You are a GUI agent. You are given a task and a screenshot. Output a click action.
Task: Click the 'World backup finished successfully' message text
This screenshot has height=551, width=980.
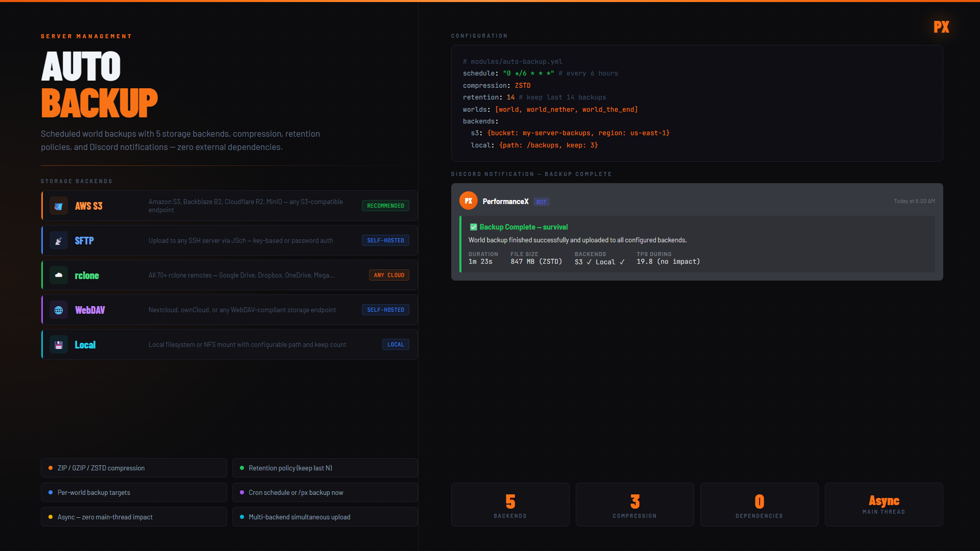(578, 240)
